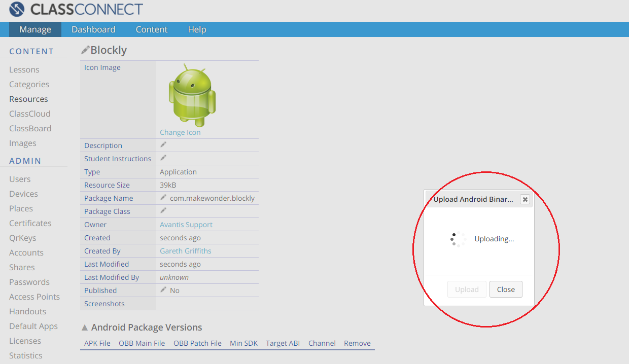
Task: Go to Categories in sidebar
Action: point(29,85)
